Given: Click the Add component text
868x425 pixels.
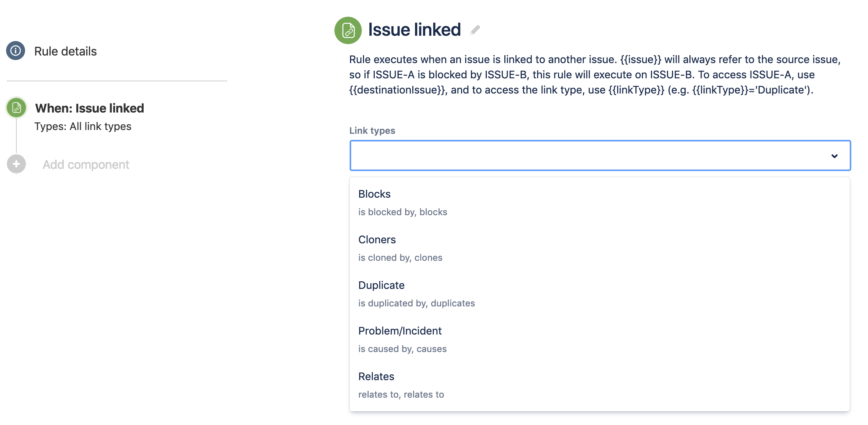Looking at the screenshot, I should 86,165.
